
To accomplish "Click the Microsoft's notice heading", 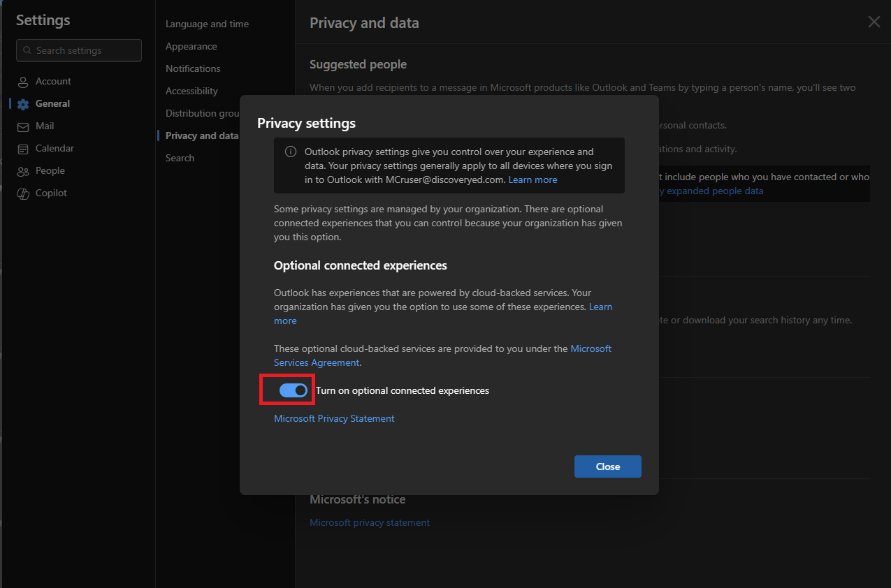I will (x=357, y=499).
